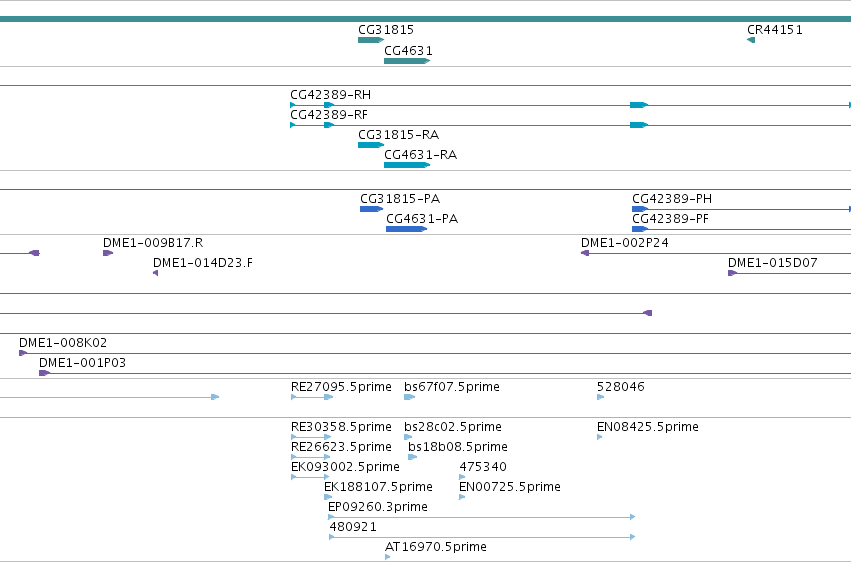Viewport: 851px width, 562px height.
Task: Click the CG31815-PA protein label
Action: point(400,199)
